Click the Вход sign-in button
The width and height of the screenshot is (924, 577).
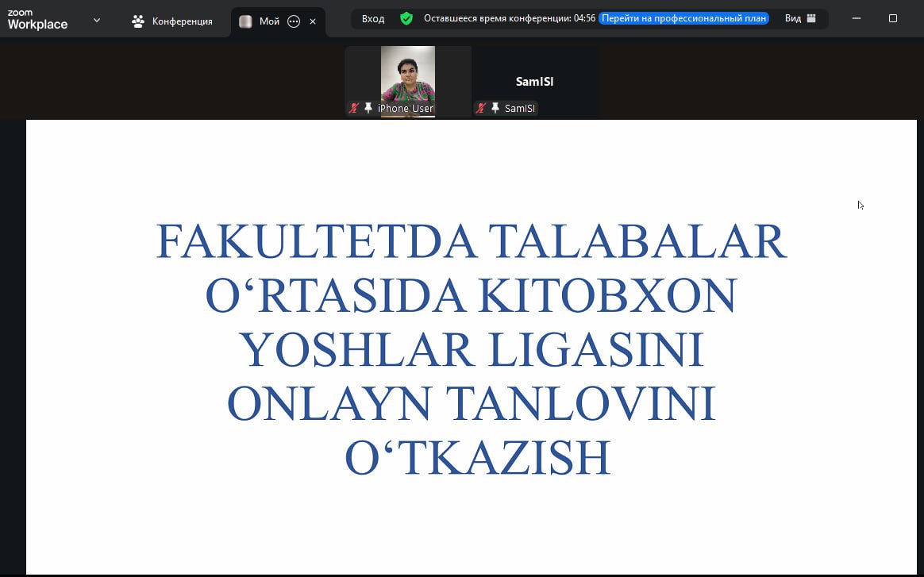pyautogui.click(x=372, y=17)
